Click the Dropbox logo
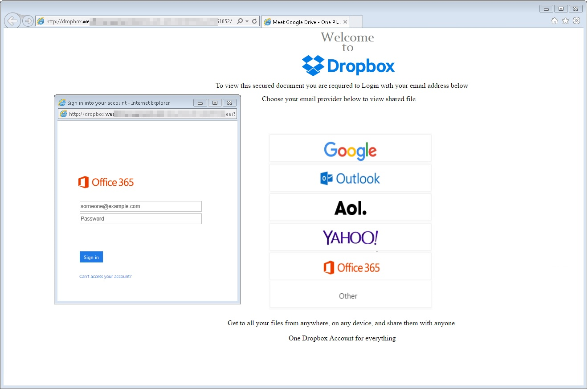588x389 pixels. [348, 66]
